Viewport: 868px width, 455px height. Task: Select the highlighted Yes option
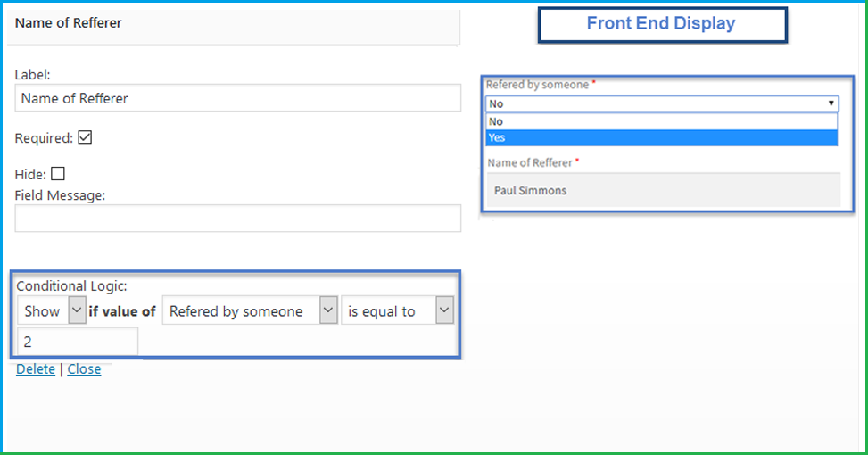[661, 137]
